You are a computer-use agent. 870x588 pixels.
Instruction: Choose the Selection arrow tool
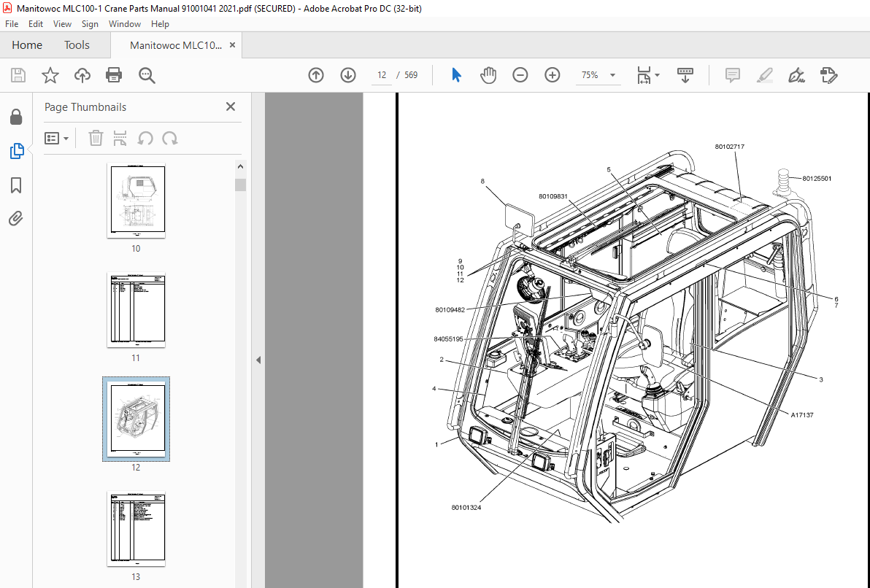[x=456, y=75]
